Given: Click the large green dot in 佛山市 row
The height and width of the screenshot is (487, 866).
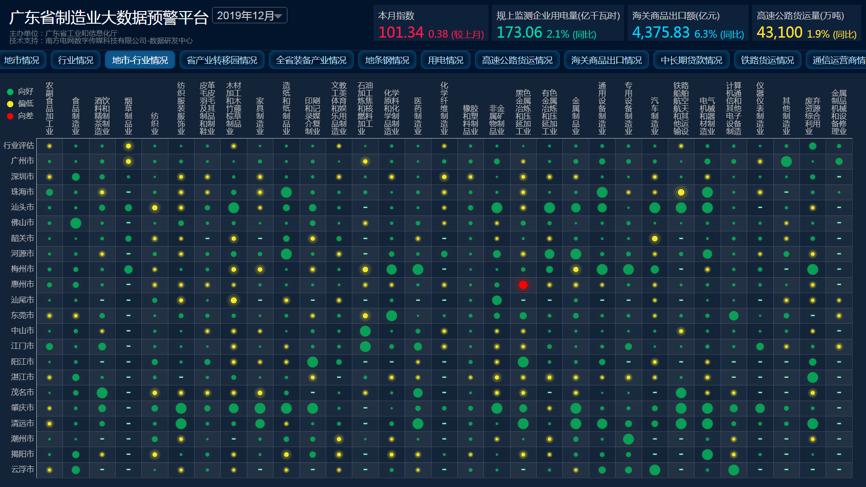Looking at the screenshot, I should (76, 223).
